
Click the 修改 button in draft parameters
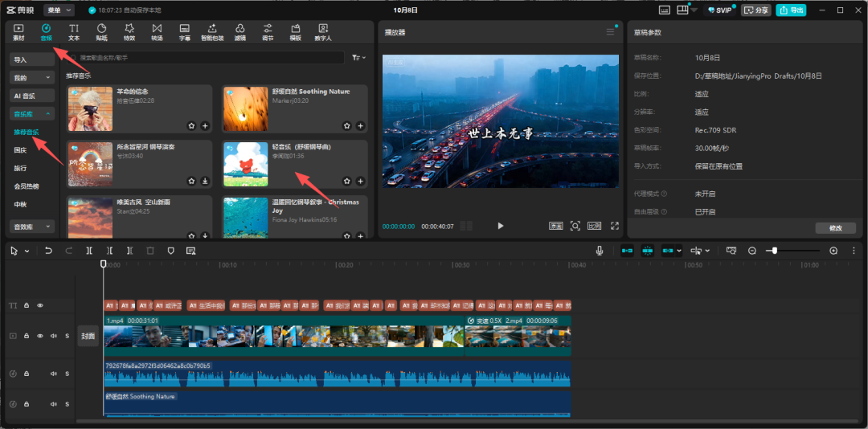(x=835, y=228)
